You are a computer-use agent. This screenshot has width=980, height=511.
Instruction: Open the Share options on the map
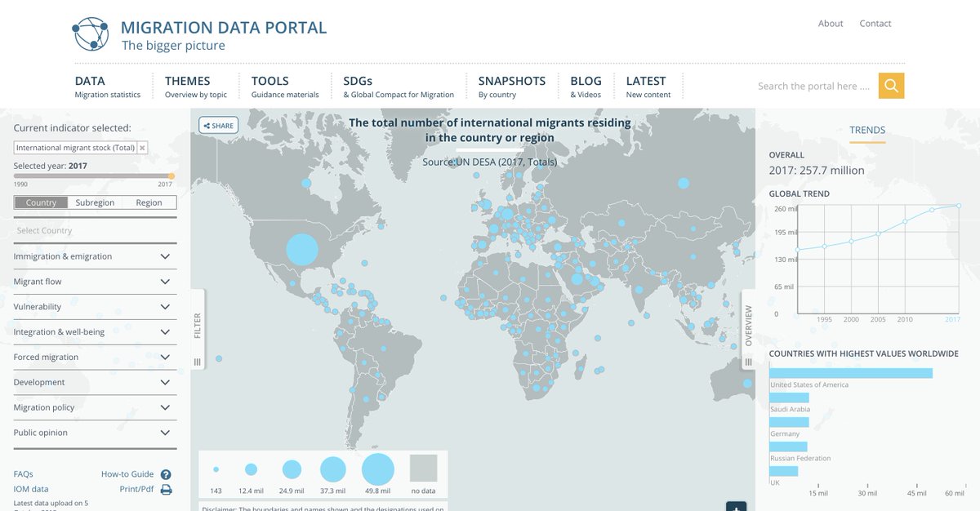218,125
